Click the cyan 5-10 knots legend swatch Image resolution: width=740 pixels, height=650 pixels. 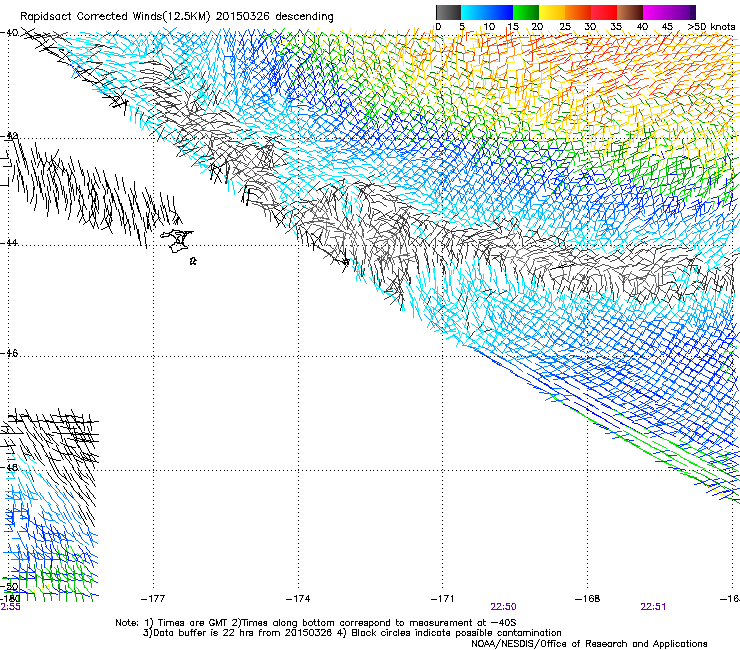[x=474, y=12]
